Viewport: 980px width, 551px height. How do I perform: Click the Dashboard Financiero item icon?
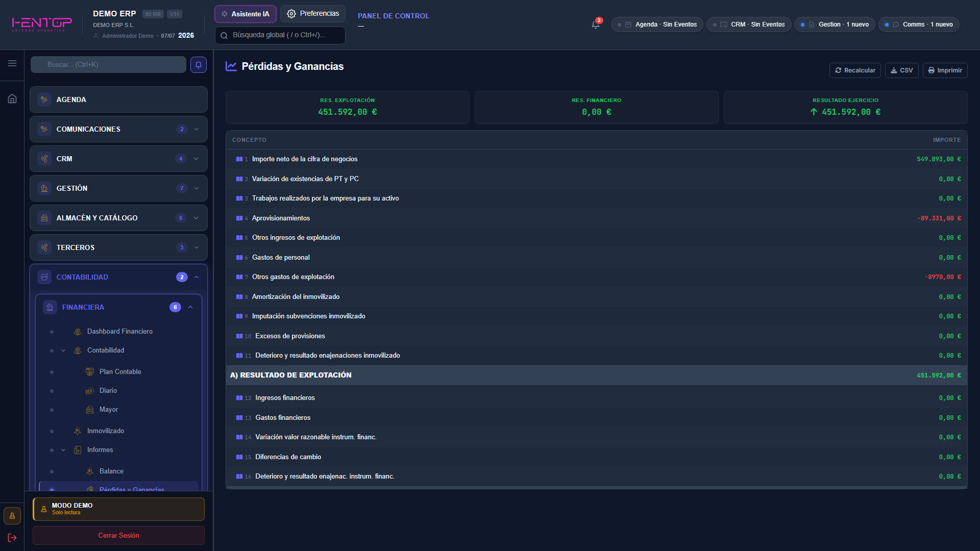point(78,332)
